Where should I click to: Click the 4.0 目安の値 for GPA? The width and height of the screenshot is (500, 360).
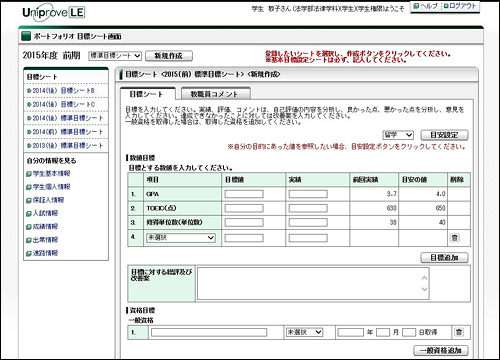pyautogui.click(x=441, y=194)
